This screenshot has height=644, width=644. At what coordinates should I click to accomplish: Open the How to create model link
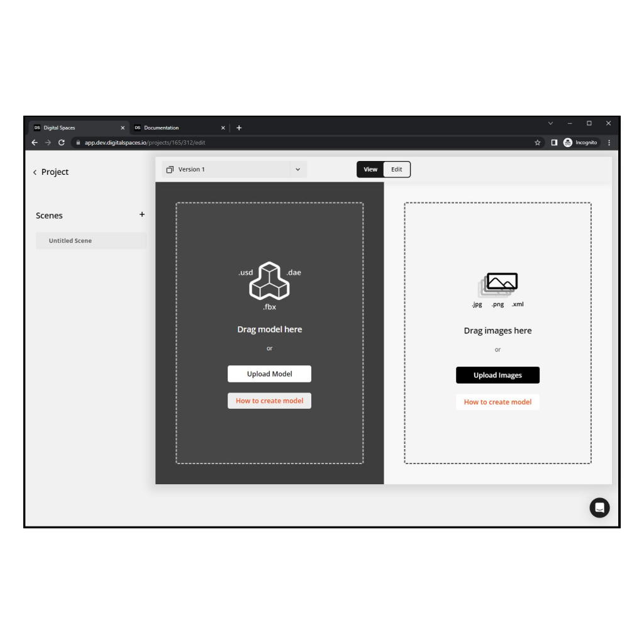[x=269, y=401]
